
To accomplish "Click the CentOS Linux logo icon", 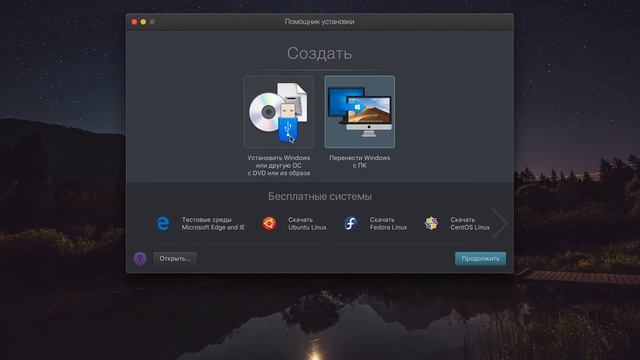I will (431, 223).
